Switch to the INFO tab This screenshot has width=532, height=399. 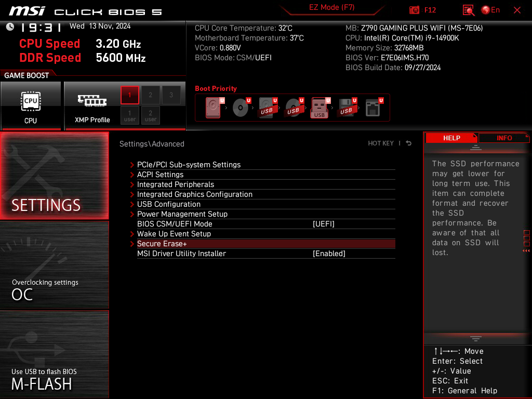[504, 138]
